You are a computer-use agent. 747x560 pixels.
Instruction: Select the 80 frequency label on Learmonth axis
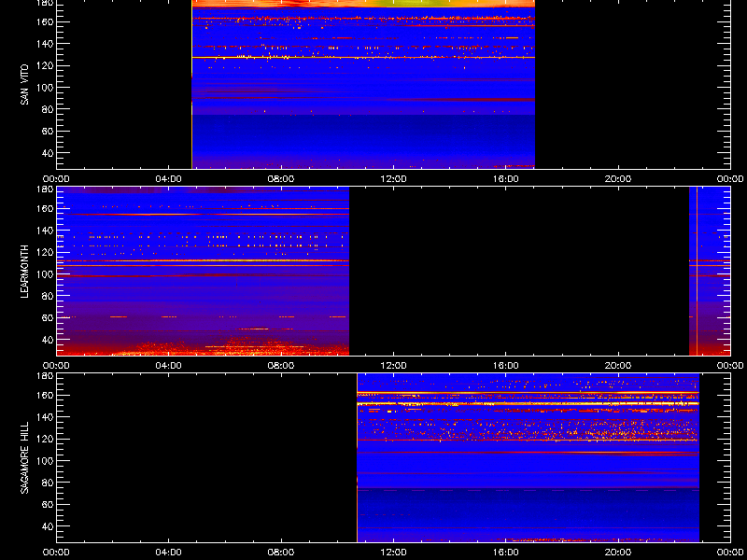[49, 296]
